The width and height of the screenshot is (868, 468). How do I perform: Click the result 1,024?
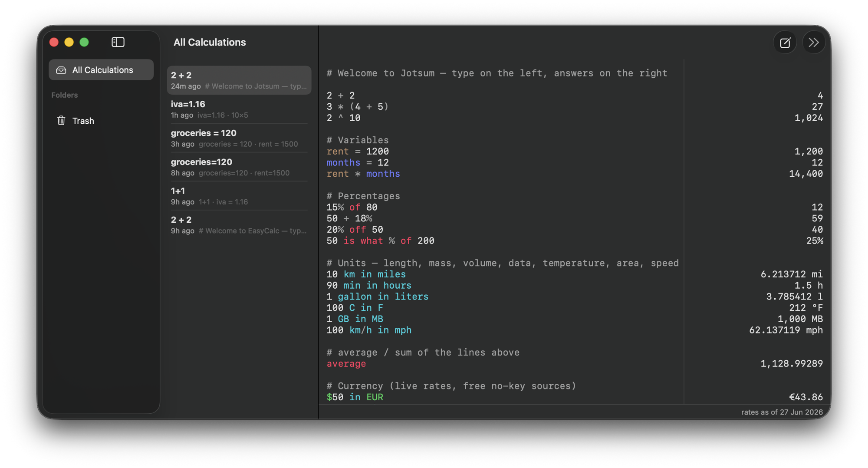pos(809,118)
